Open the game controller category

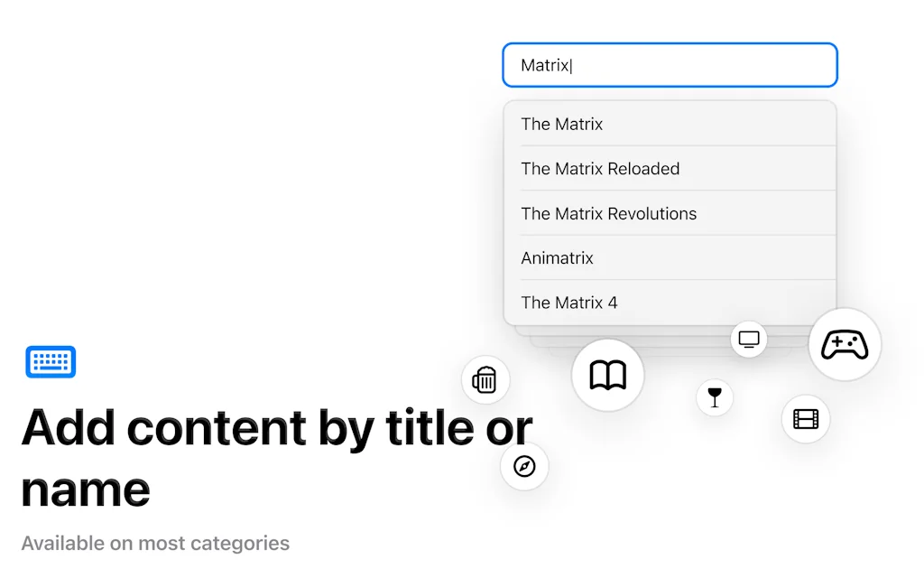845,344
